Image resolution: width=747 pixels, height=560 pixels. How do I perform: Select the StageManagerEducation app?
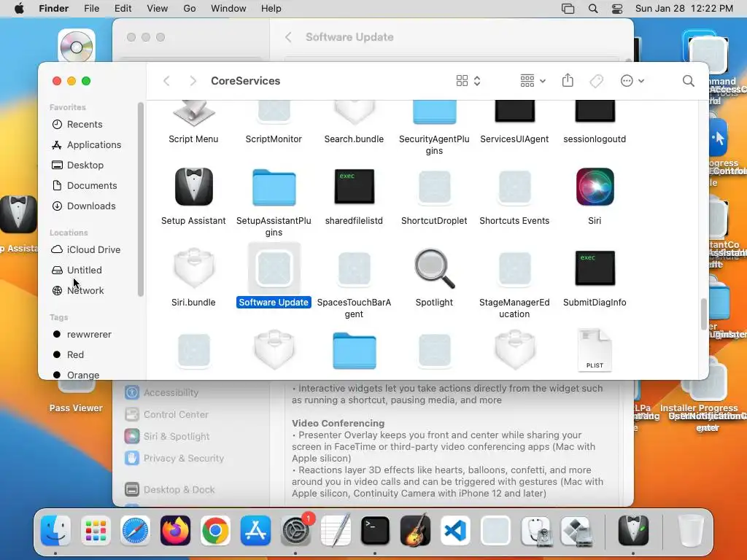click(x=514, y=269)
